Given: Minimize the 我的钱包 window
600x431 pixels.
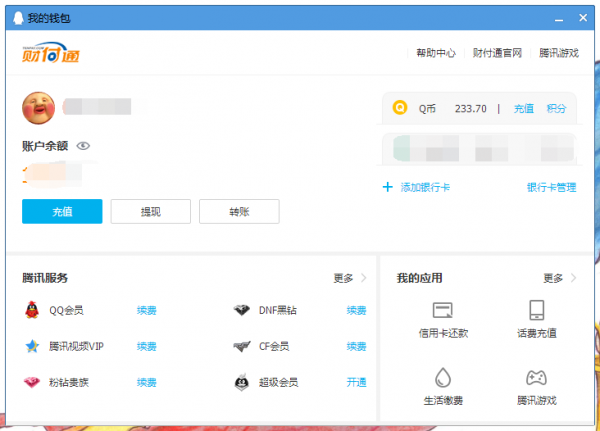Looking at the screenshot, I should point(559,18).
